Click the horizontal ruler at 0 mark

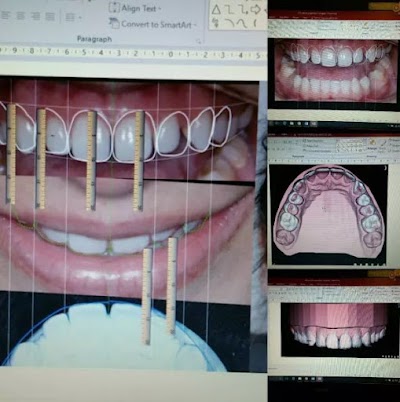pos(171,55)
